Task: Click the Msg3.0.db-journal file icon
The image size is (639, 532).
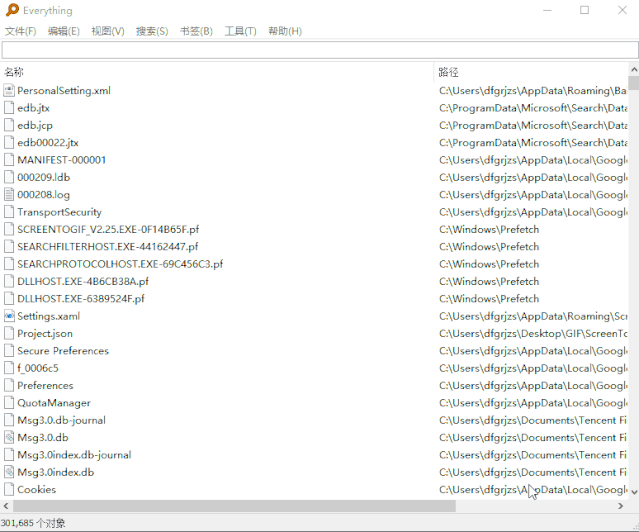Action: (9, 420)
